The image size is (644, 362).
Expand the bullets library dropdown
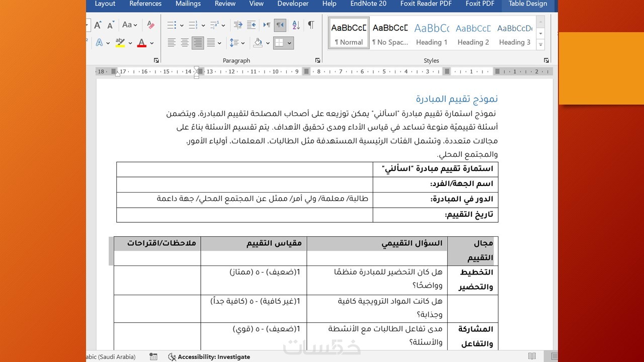coord(182,25)
